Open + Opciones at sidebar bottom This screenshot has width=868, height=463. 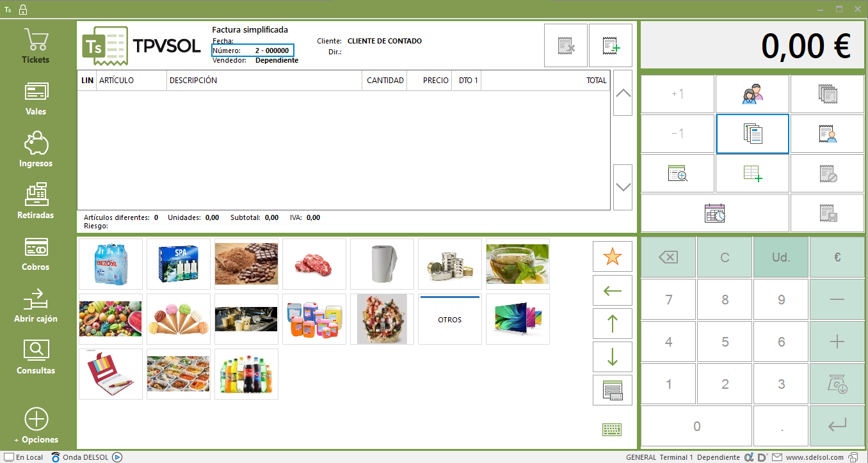point(36,426)
